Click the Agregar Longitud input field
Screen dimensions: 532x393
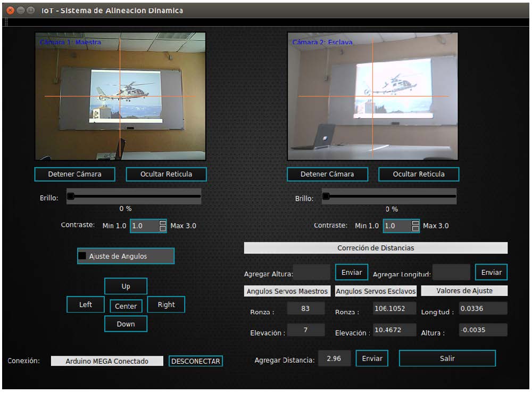click(451, 273)
